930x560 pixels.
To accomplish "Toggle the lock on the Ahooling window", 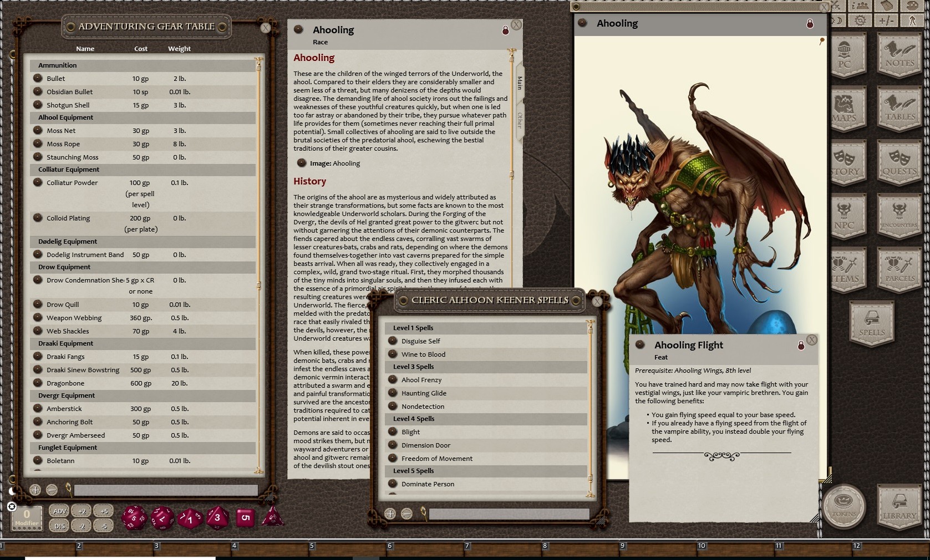I will 810,24.
